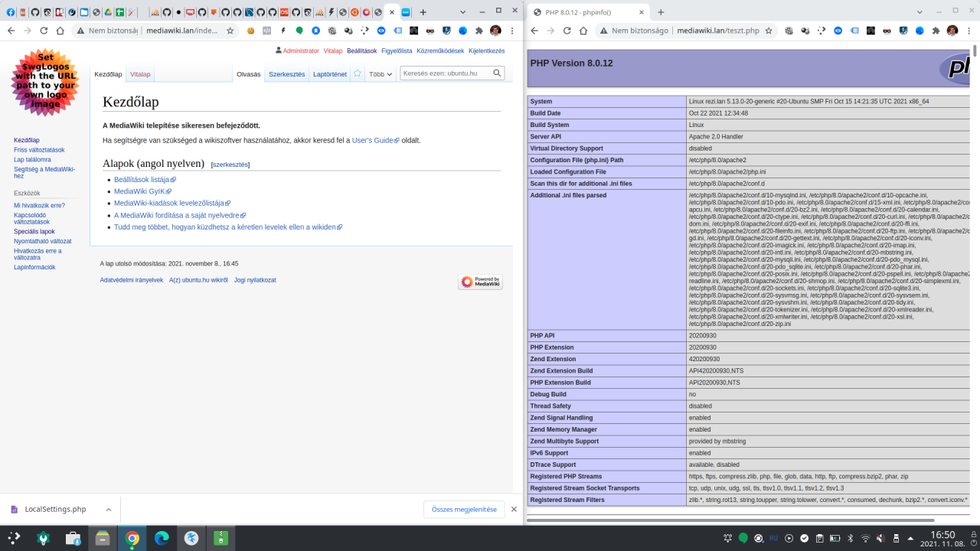Follow the User's Guide external link
Screen dimensions: 980x551
coord(375,140)
